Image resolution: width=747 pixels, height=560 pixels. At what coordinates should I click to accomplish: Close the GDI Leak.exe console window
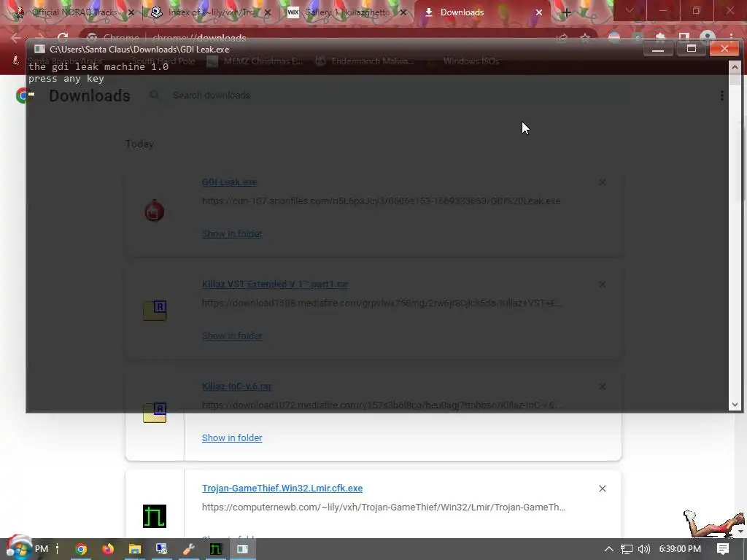click(724, 49)
